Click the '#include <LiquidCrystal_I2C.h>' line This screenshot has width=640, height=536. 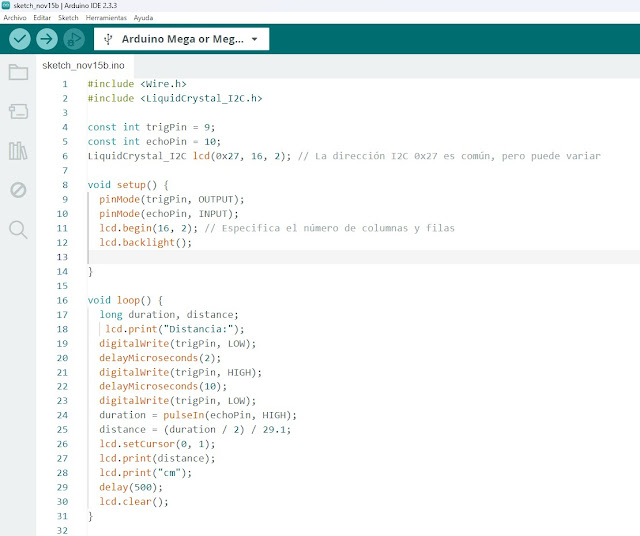click(175, 98)
